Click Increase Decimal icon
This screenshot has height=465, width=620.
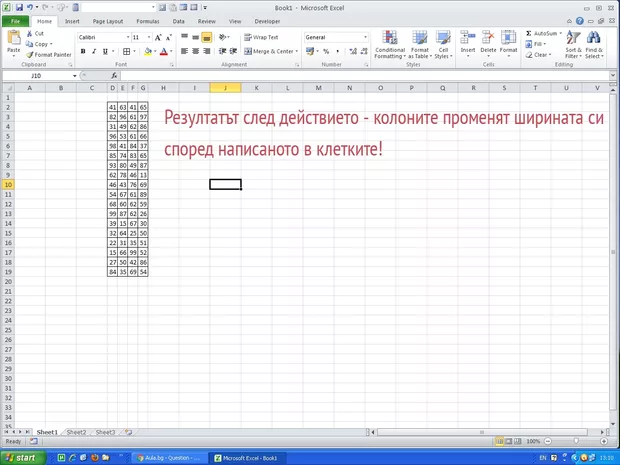tap(353, 51)
